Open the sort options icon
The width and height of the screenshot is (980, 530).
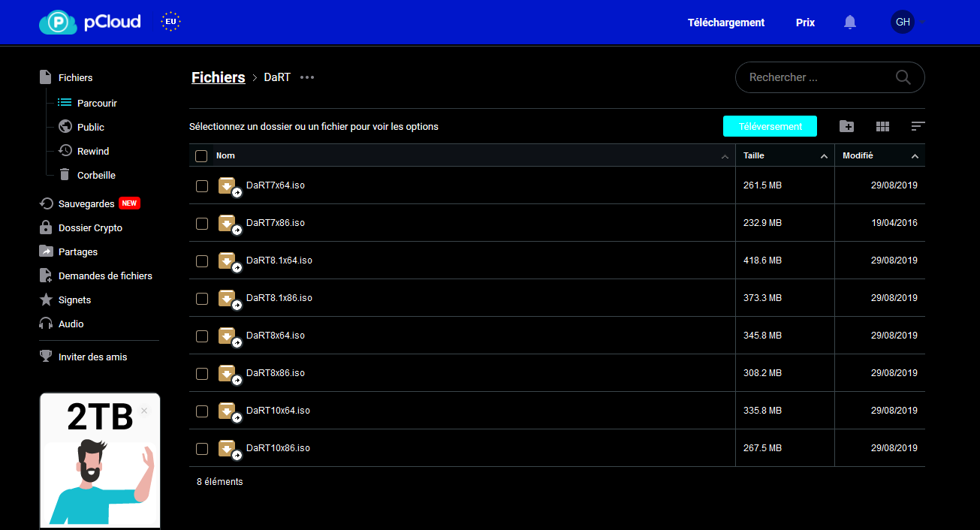[918, 126]
